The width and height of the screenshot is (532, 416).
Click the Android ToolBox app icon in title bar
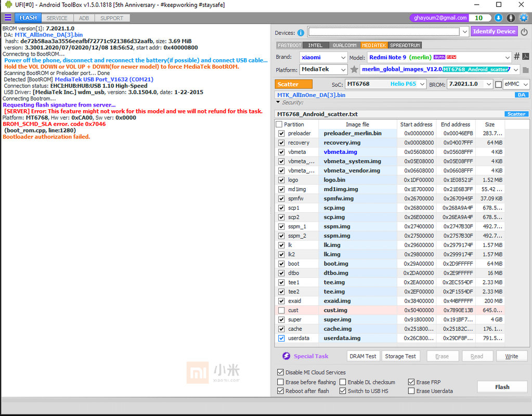click(x=8, y=4)
